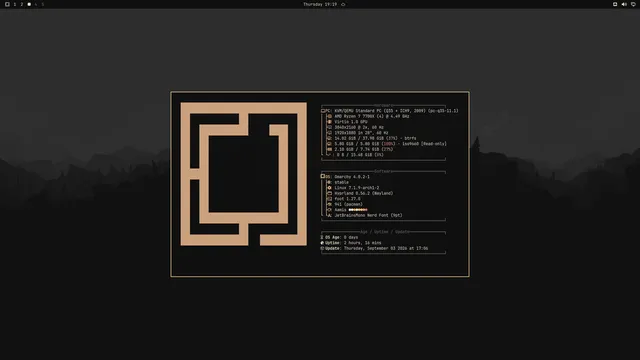
Task: Click the Thursday 19:19 clock
Action: pyautogui.click(x=320, y=4)
